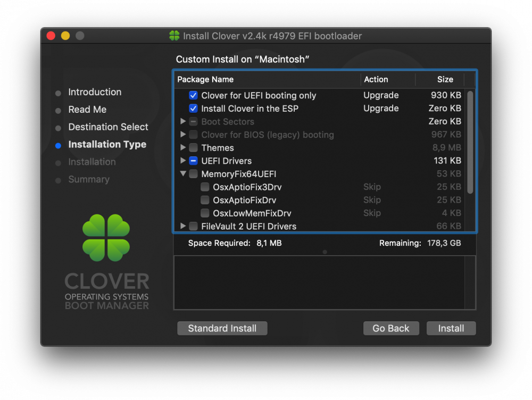Enable the OsxAptioFixDrv checkbox
Viewport: 532px width, 400px height.
click(x=205, y=200)
